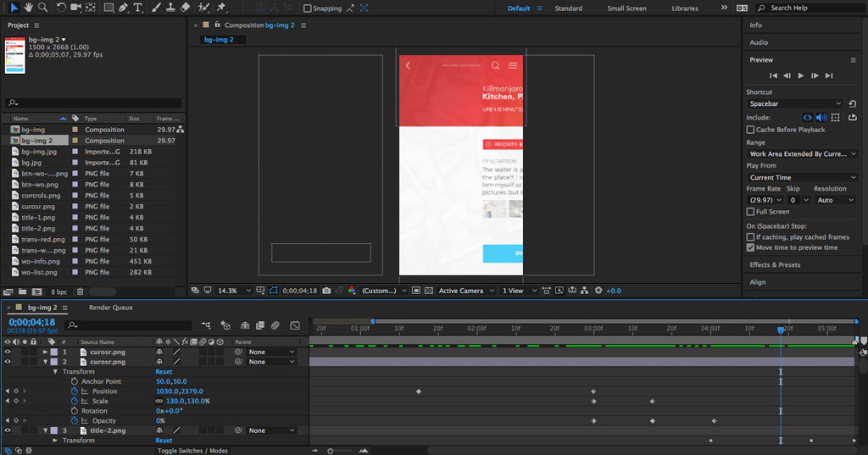The width and height of the screenshot is (868, 455).
Task: Toggle the Region of Interest button
Action: 415,291
